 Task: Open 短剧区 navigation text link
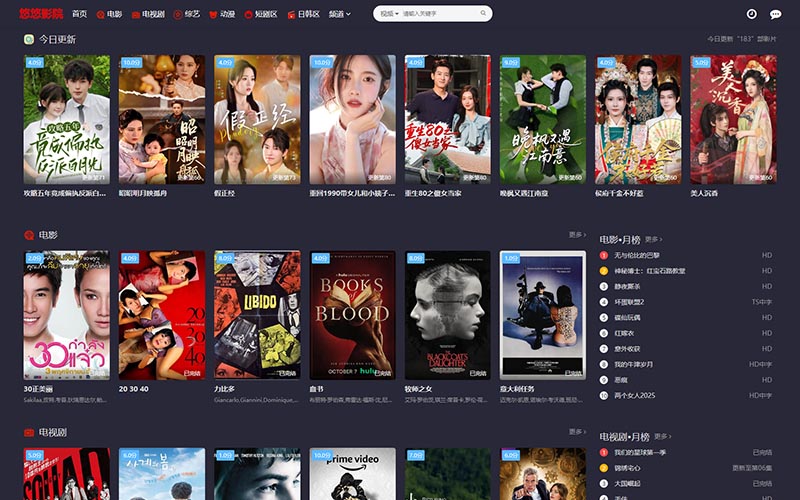(266, 14)
